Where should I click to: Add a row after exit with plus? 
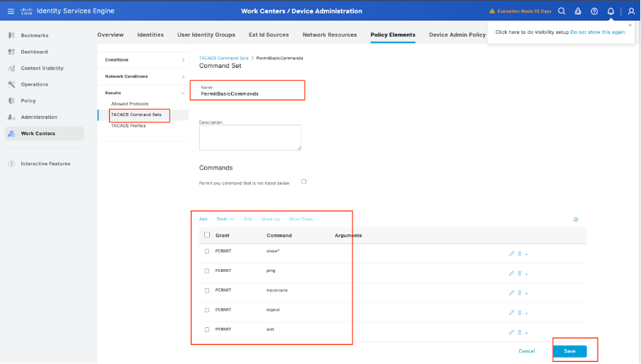(527, 333)
